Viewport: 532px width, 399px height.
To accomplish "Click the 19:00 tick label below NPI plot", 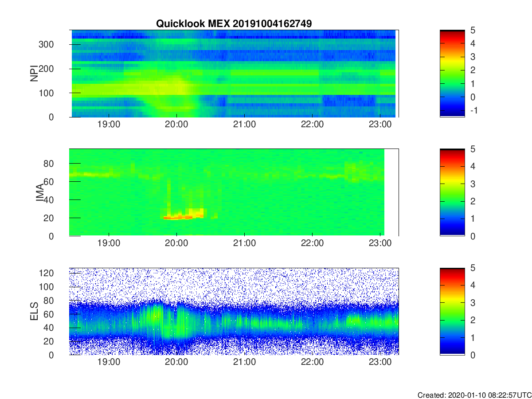I will pos(109,125).
